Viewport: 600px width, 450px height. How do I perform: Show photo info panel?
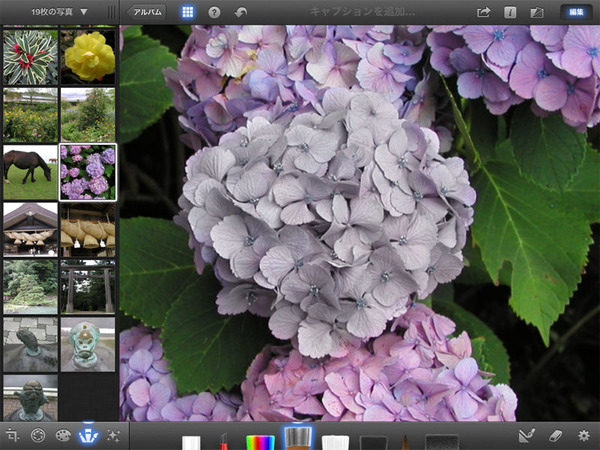pos(510,12)
